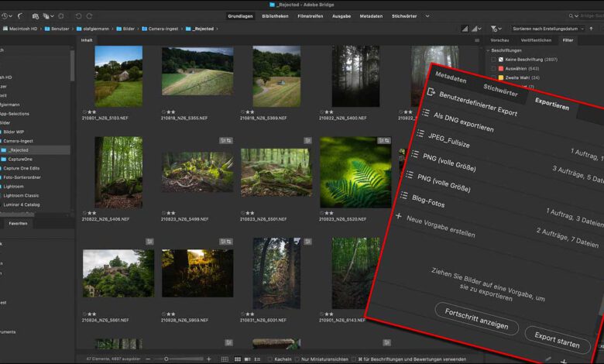Image resolution: width=604 pixels, height=364 pixels.
Task: Collapse the Beschriftungen filter section
Action: point(488,50)
